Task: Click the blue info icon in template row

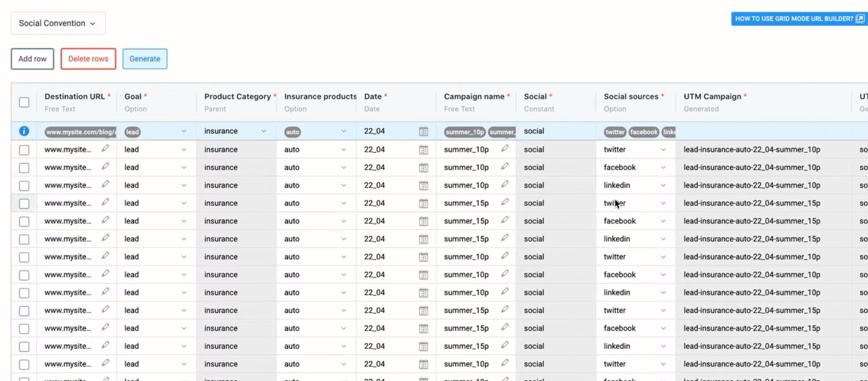Action: click(x=24, y=131)
